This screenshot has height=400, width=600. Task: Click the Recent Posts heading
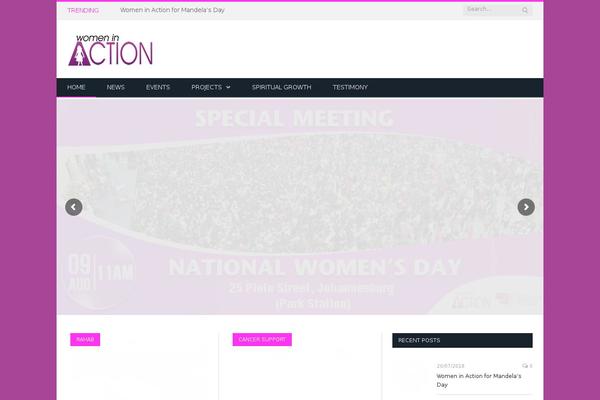pos(419,340)
